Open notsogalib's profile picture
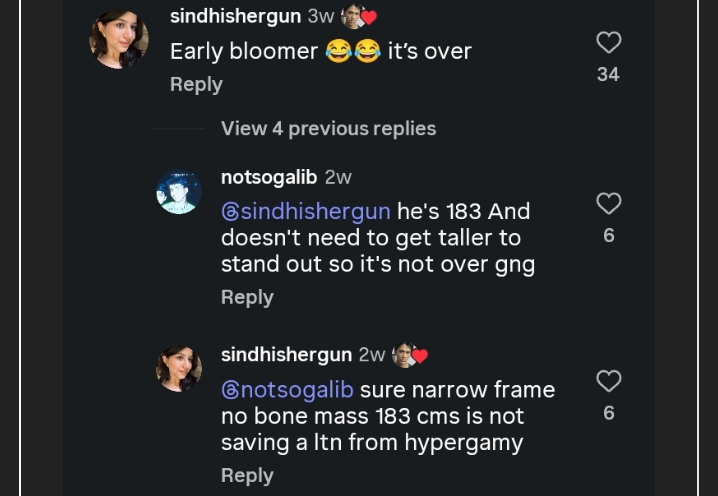Screen dimensions: 718x496 tap(179, 192)
